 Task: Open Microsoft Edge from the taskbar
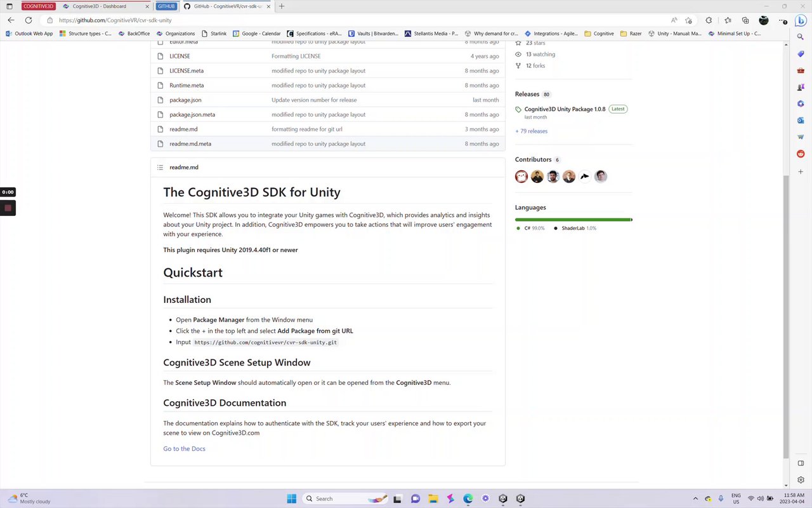tap(468, 498)
